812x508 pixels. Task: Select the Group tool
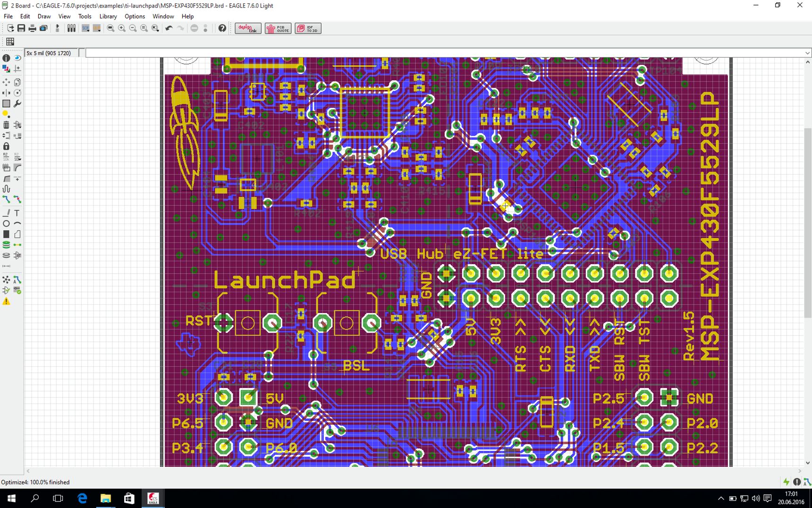pyautogui.click(x=6, y=103)
